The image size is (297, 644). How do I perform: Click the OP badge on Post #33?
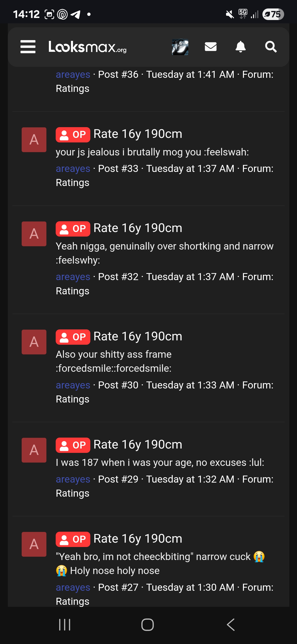point(73,135)
